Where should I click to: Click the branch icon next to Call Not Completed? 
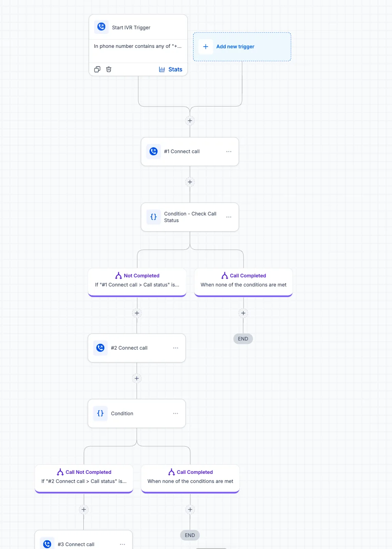60,472
